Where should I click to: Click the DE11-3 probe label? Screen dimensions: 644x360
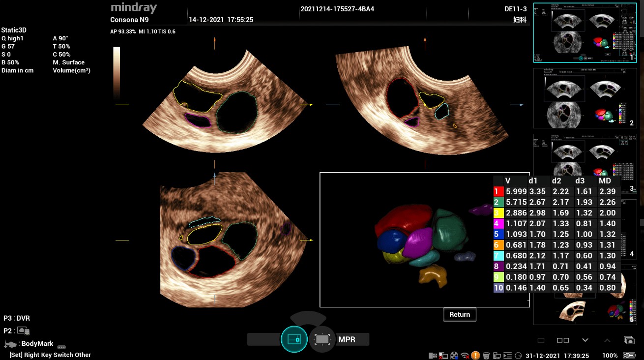516,9
